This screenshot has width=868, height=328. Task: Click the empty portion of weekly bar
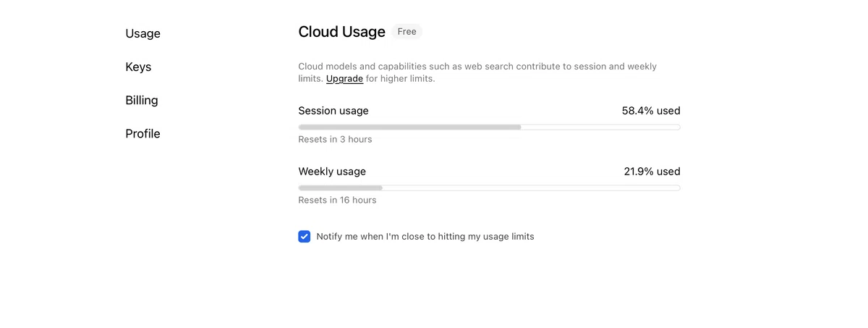531,188
